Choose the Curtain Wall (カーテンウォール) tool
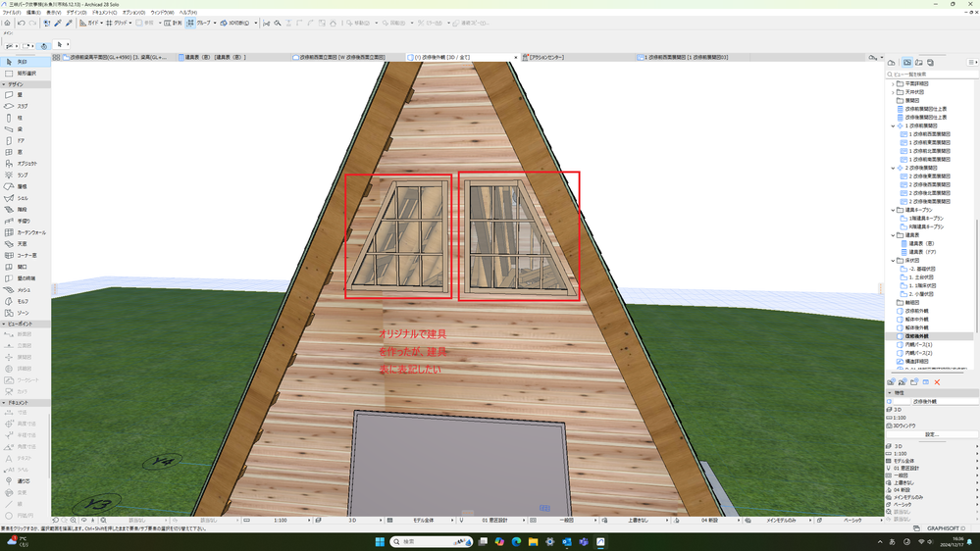Viewport: 980px width, 551px height. tap(25, 232)
